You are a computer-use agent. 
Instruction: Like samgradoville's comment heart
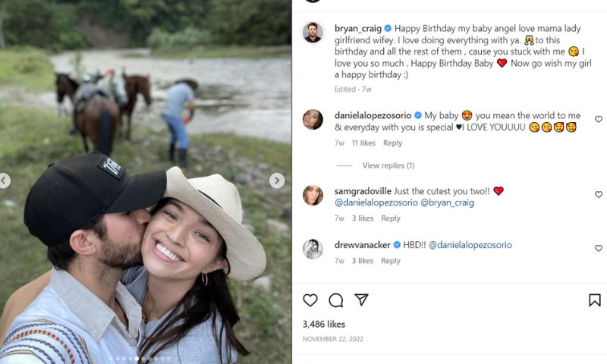point(599,196)
